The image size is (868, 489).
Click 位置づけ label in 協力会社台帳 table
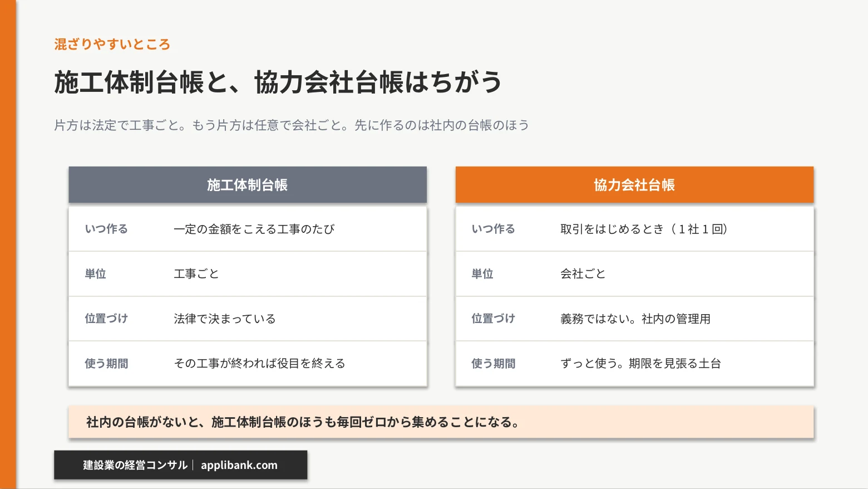pyautogui.click(x=493, y=319)
